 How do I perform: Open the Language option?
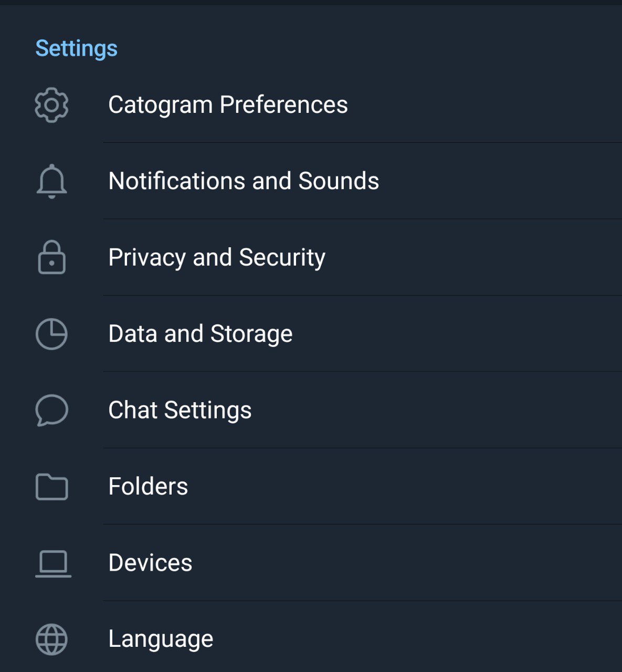tap(311, 637)
